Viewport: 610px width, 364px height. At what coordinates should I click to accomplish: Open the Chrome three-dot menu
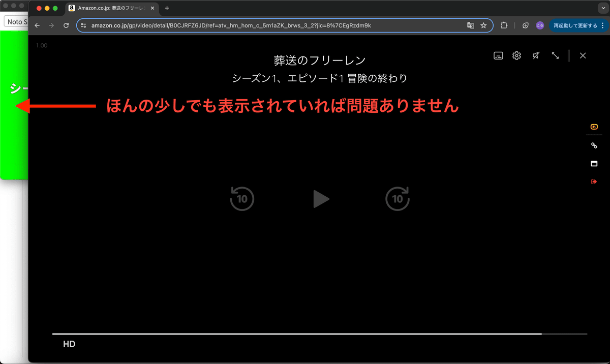coord(604,25)
